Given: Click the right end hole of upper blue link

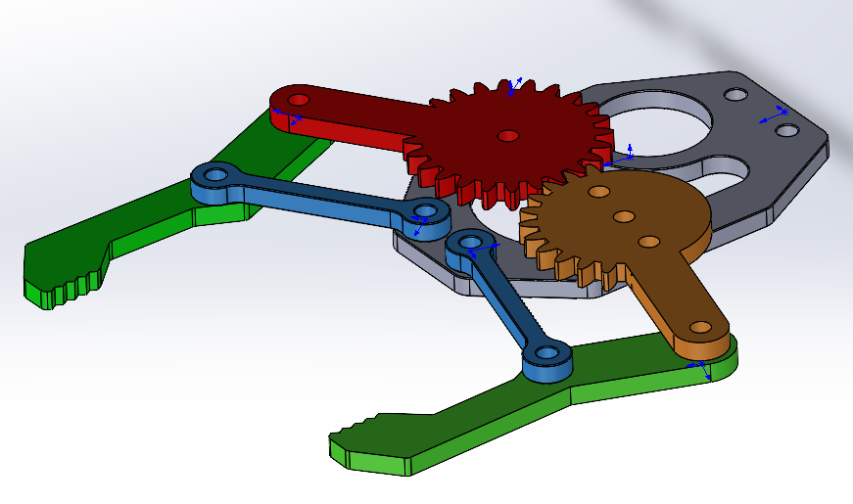Looking at the screenshot, I should coord(424,211).
